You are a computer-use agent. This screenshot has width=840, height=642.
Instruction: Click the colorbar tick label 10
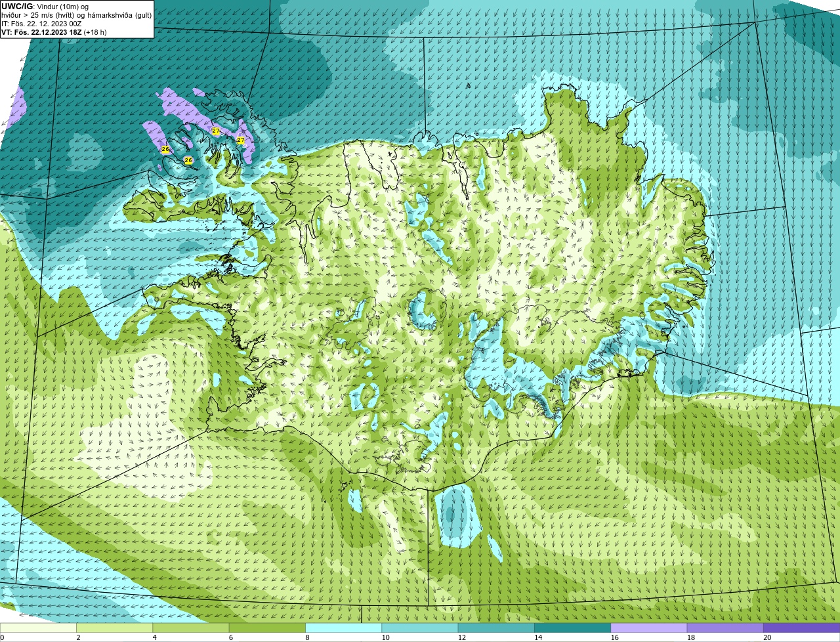(x=385, y=637)
